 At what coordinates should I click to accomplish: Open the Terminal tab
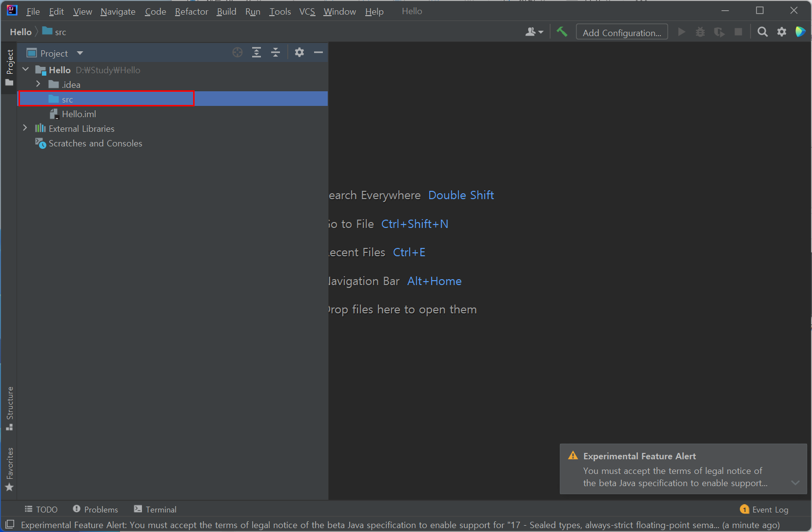point(155,510)
